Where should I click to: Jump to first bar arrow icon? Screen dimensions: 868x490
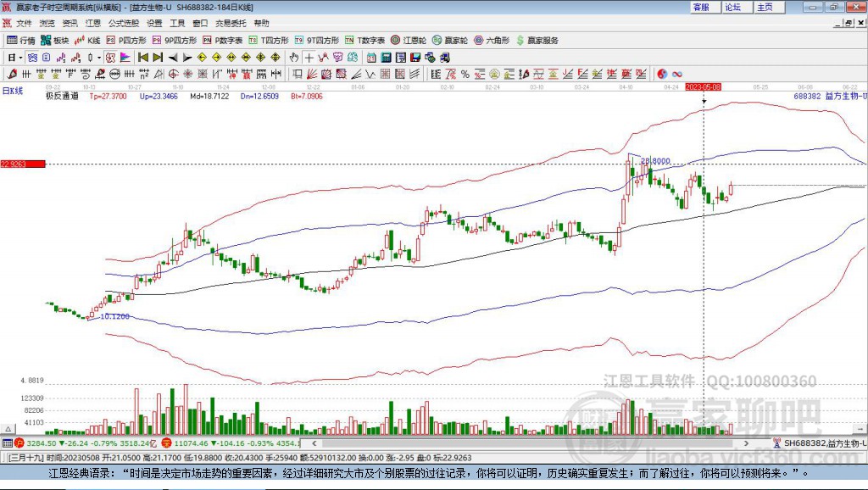142,57
